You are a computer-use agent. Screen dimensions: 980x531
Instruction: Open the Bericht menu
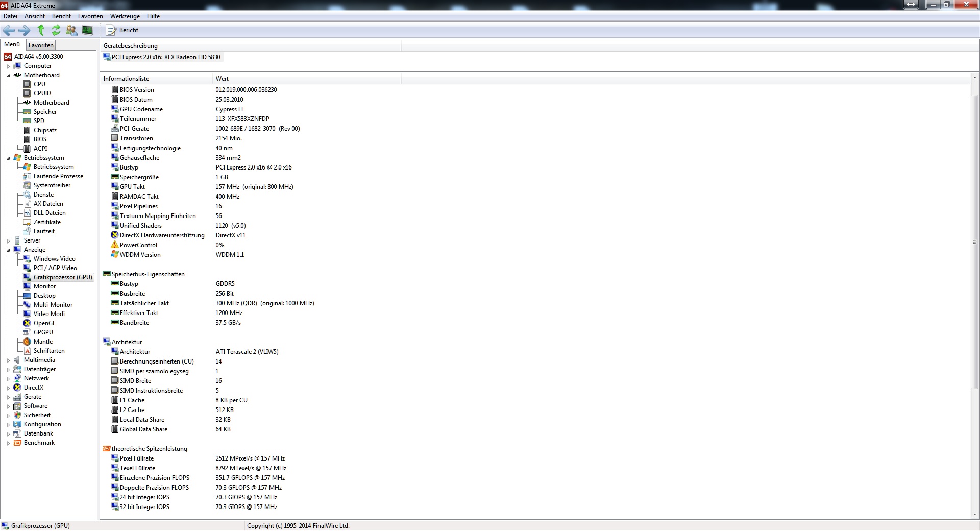[61, 16]
